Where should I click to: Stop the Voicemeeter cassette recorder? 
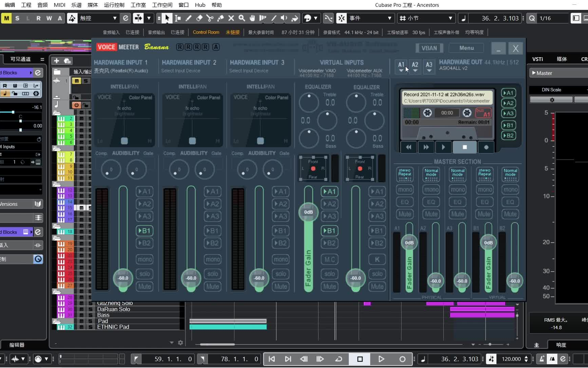[x=464, y=147]
